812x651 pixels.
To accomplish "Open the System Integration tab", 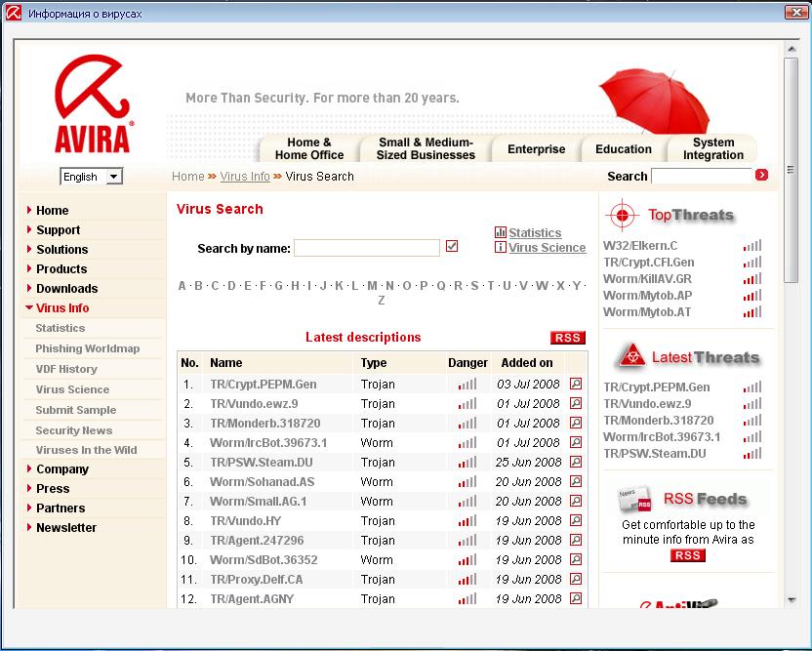I will 712,148.
